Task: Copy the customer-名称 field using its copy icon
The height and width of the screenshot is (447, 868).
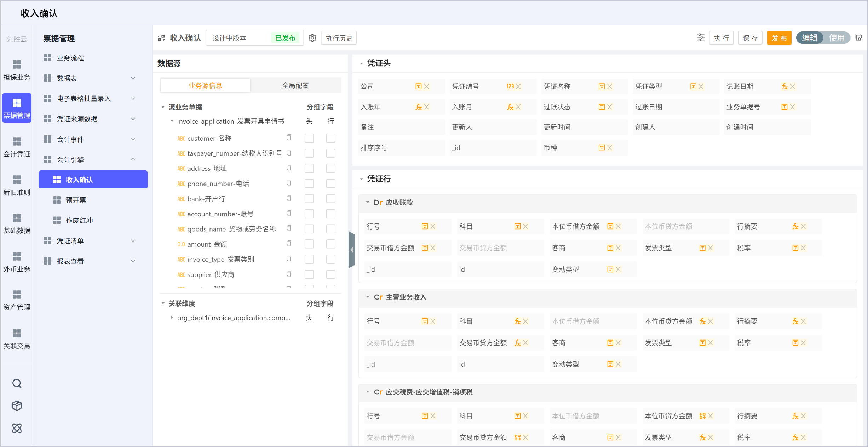Action: (x=289, y=138)
